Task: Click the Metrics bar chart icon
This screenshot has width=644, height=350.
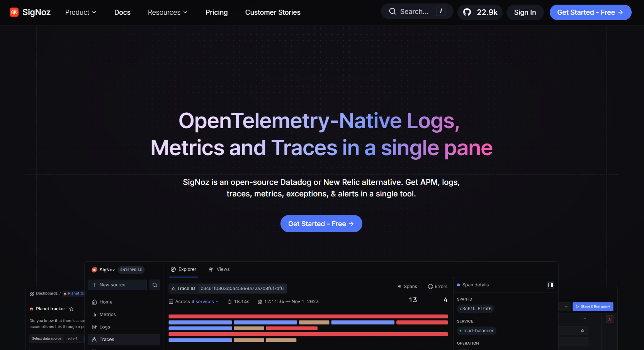Action: (x=94, y=314)
